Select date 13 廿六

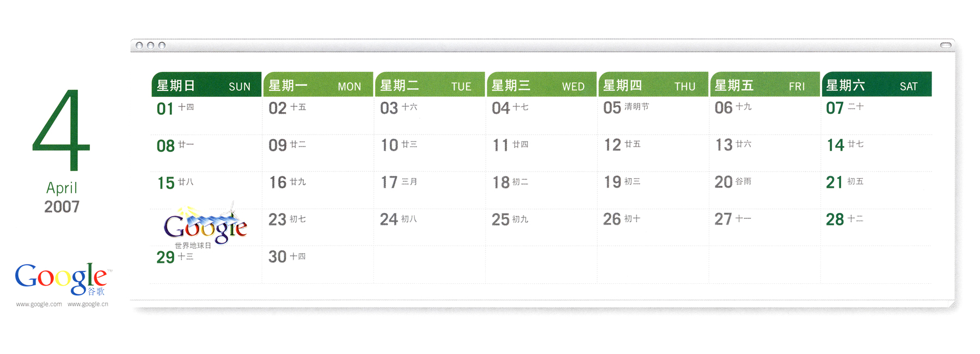click(733, 144)
